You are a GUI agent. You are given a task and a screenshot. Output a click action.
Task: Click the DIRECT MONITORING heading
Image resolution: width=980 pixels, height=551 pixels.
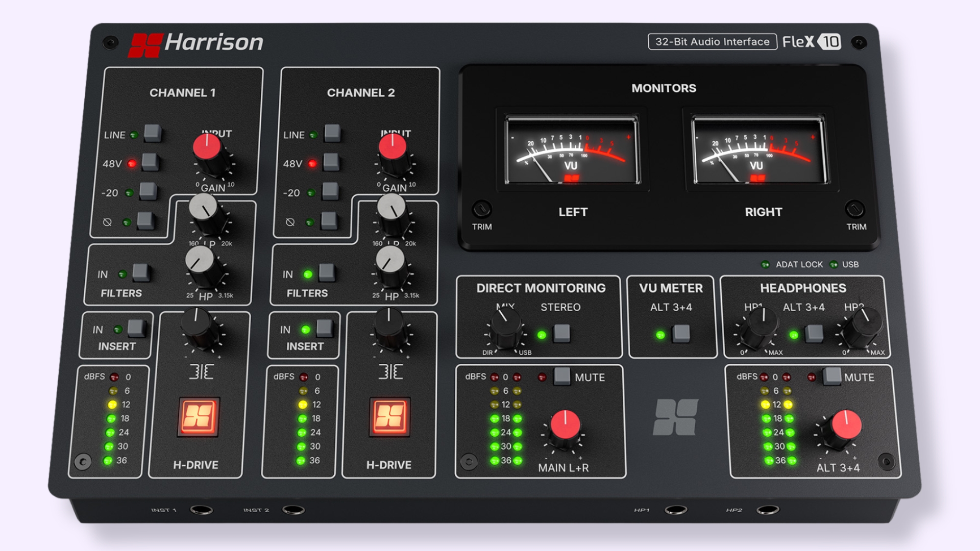click(541, 288)
